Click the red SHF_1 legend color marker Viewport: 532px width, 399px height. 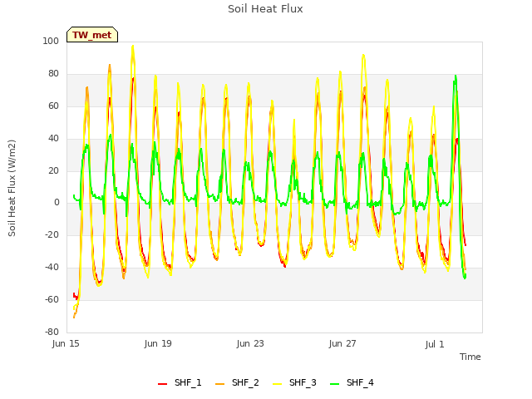[x=163, y=384]
